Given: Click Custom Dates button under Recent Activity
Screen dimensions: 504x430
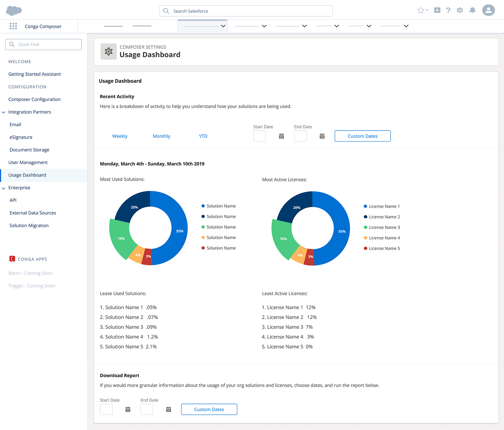Looking at the screenshot, I should coord(363,136).
